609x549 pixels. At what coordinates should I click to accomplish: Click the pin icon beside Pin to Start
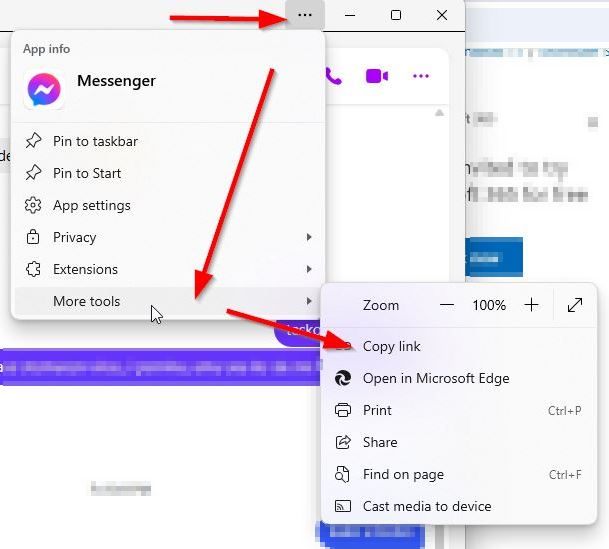33,173
